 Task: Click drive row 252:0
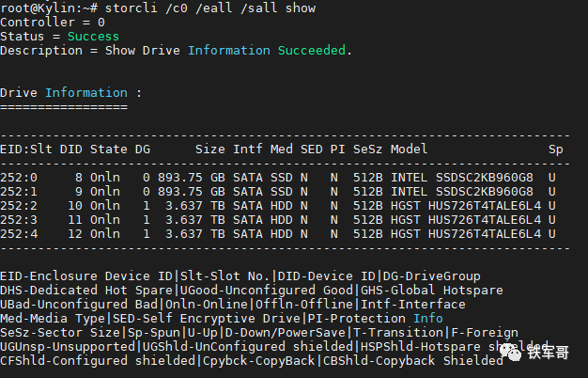pos(19,177)
